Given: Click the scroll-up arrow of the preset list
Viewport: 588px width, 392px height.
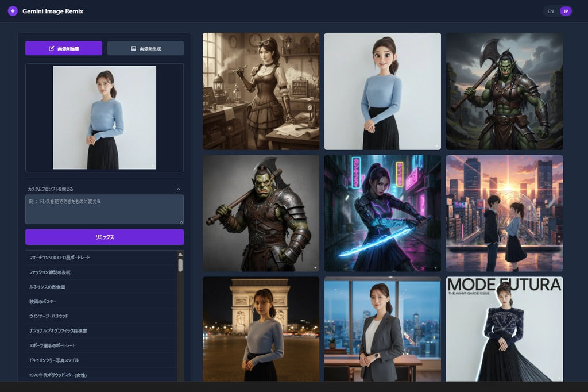Looking at the screenshot, I should tap(180, 254).
